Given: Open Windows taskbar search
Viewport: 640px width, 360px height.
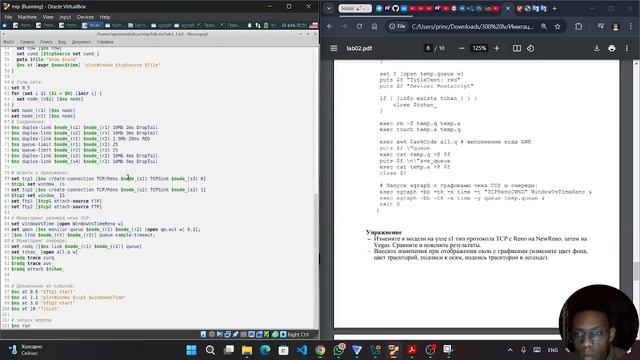Looking at the screenshot, I should (210, 350).
